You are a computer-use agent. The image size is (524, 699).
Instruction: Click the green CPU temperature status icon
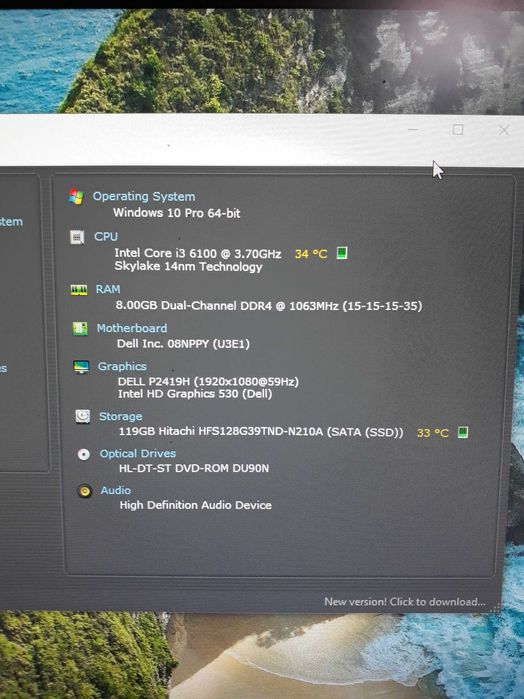pos(342,253)
